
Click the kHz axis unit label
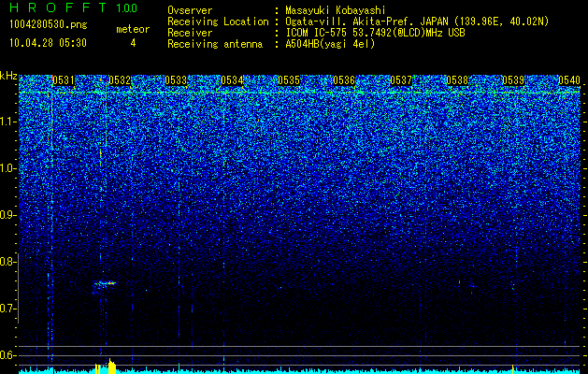point(8,76)
